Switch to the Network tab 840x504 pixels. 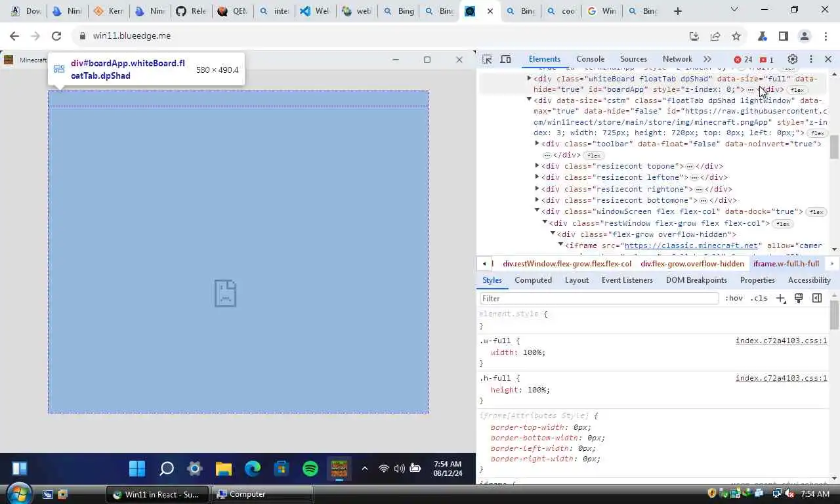(x=677, y=59)
